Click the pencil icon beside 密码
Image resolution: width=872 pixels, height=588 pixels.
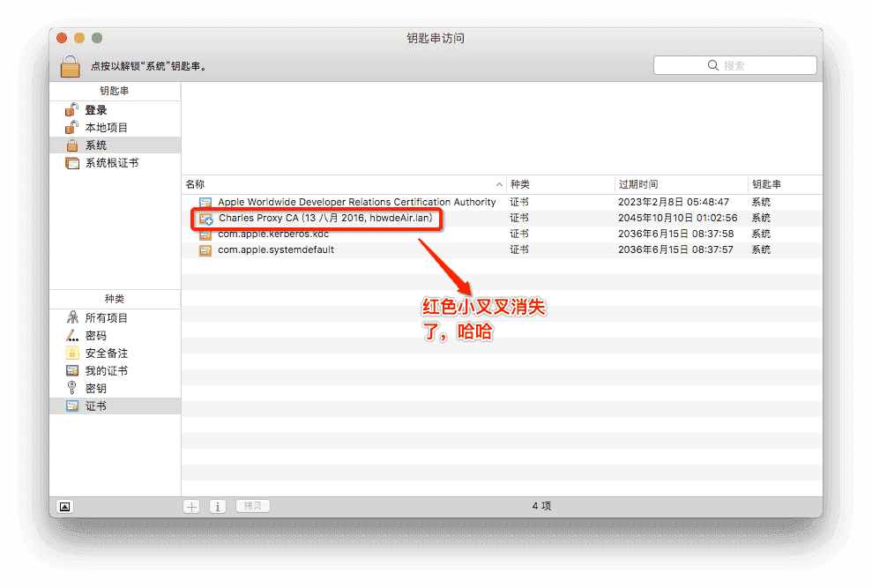[73, 335]
